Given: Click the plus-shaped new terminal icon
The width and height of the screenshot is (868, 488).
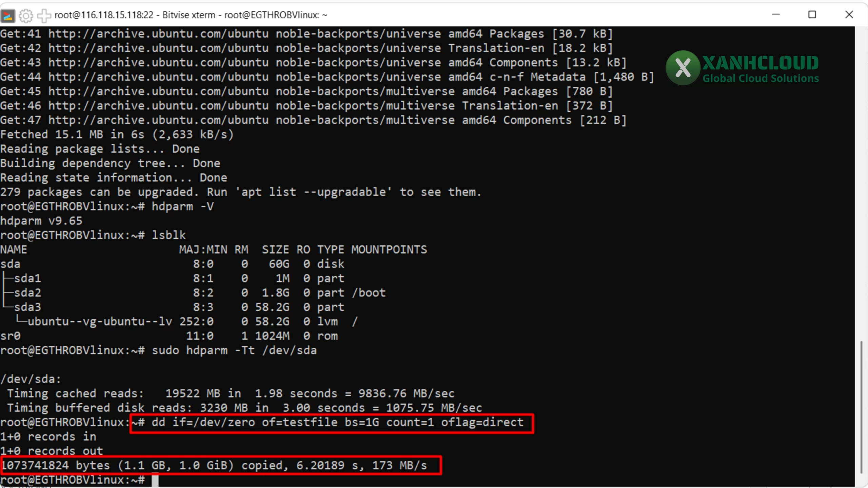Looking at the screenshot, I should [44, 15].
